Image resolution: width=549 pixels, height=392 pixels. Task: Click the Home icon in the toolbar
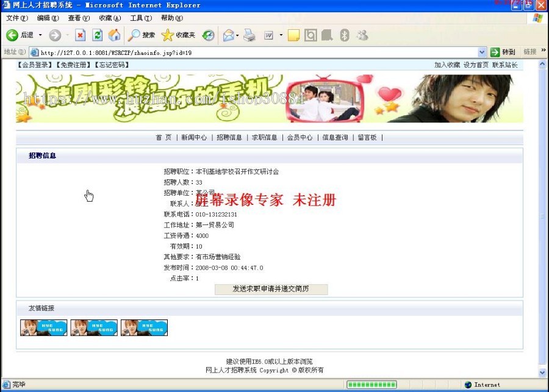(x=114, y=35)
